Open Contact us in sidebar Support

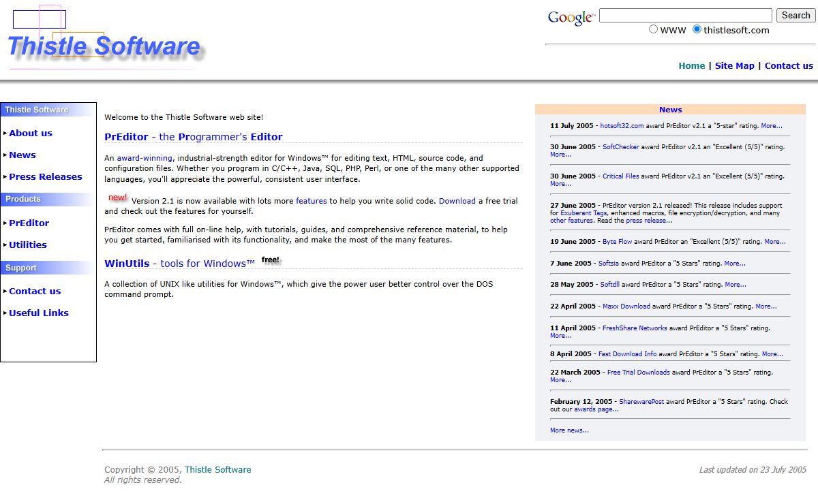point(35,292)
